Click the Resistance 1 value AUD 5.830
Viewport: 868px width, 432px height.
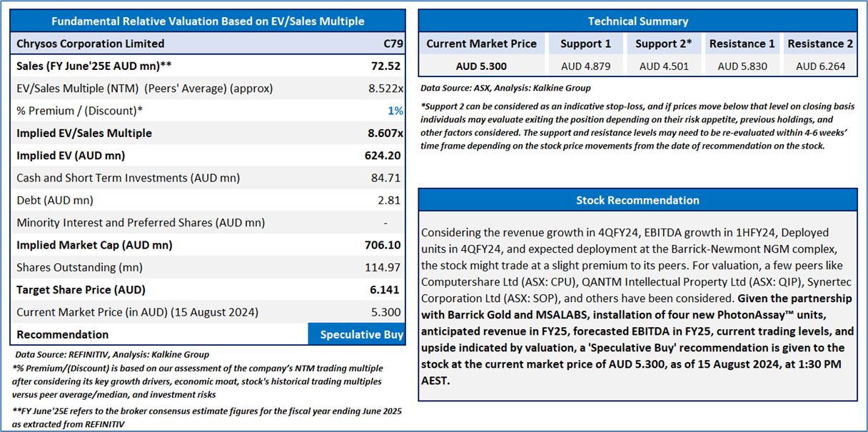742,66
